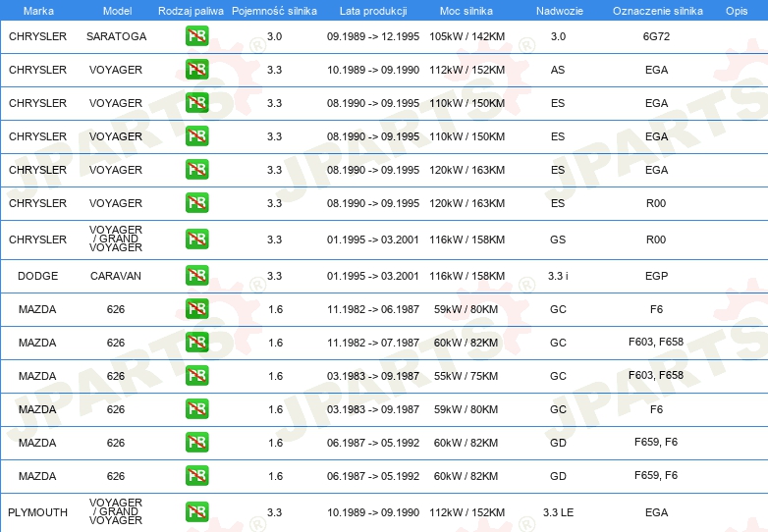Click the Chrysler VOYAGER / GRAND VOYAGER model
The width and height of the screenshot is (768, 532).
pos(116,239)
